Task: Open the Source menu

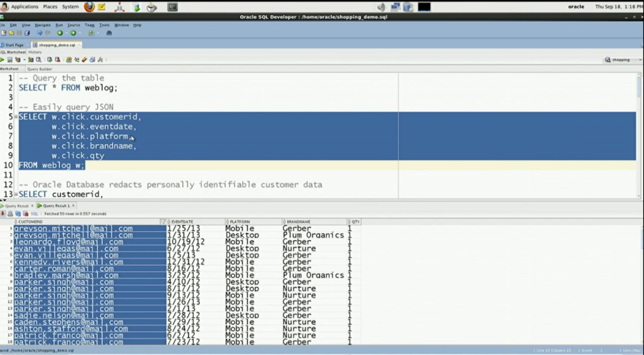Action: 74,25
